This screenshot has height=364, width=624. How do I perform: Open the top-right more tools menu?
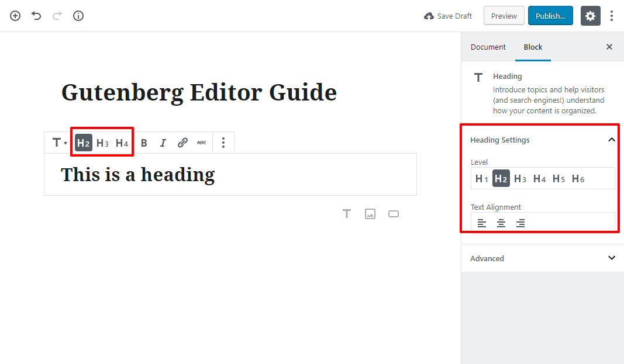[612, 16]
